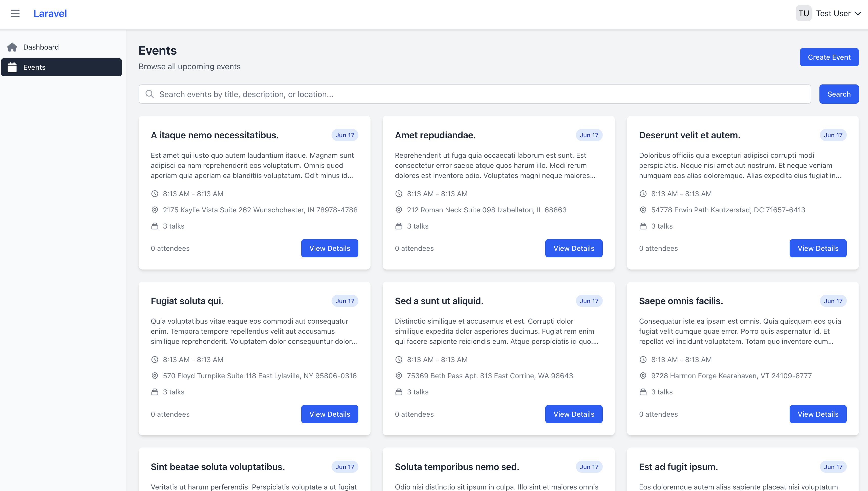Click the magnifier icon in search box
The width and height of the screenshot is (868, 491).
click(x=150, y=94)
